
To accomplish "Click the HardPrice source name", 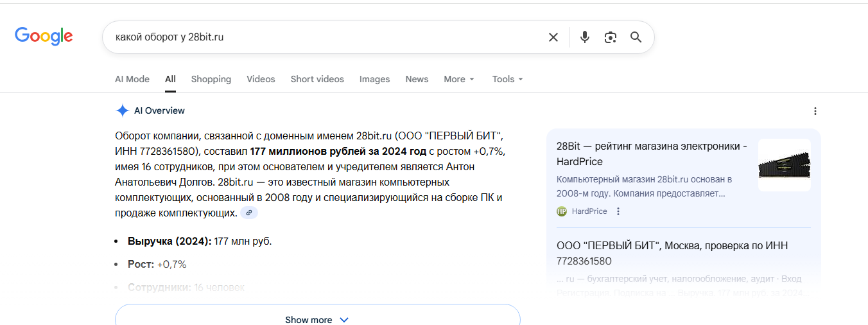I will (589, 211).
